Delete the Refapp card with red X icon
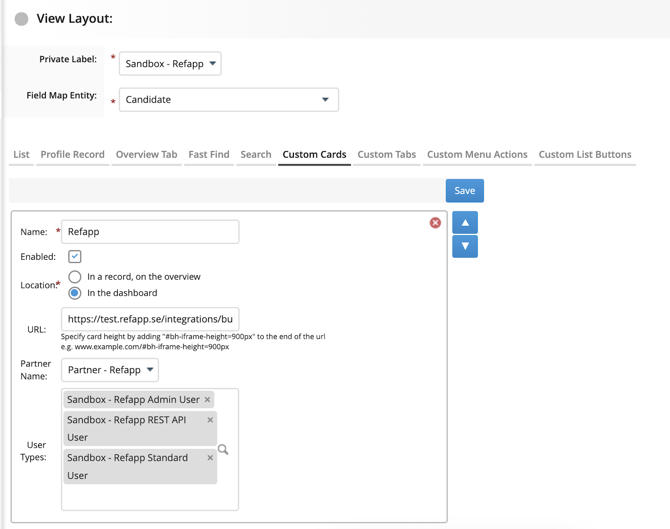The height and width of the screenshot is (529, 670). click(x=435, y=223)
